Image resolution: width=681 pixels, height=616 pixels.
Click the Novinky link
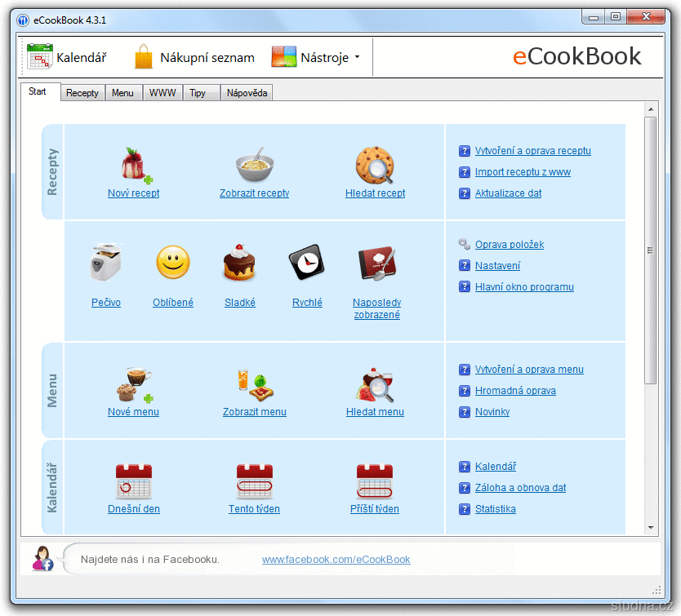point(492,411)
